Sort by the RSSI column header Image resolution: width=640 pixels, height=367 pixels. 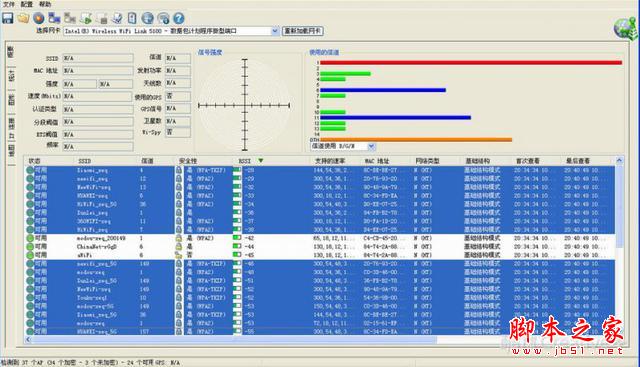pos(245,161)
